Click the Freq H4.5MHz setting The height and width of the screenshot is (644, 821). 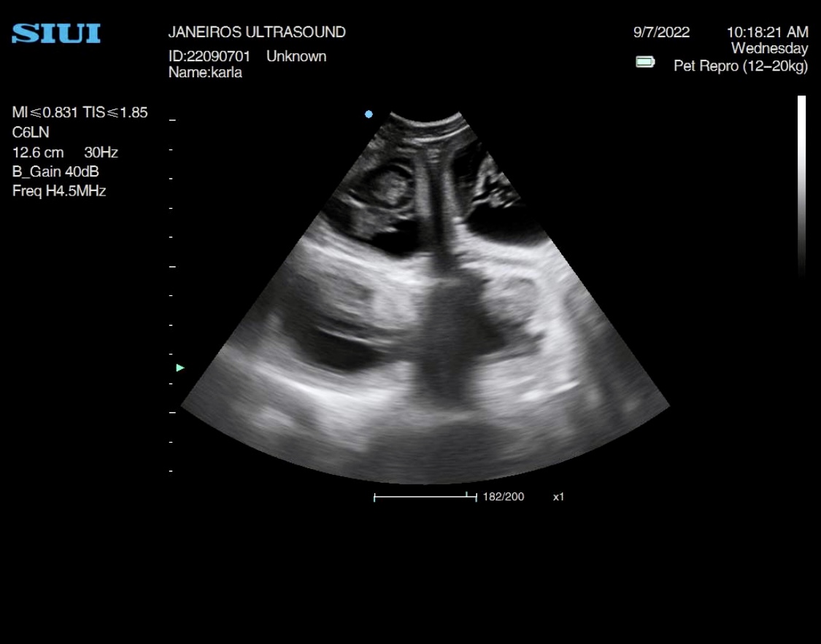[59, 192]
